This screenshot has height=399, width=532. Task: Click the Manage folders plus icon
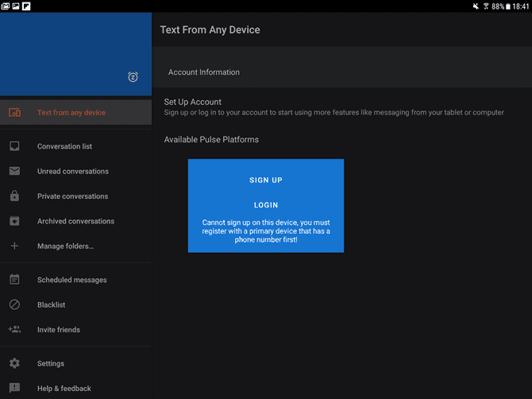coord(14,246)
